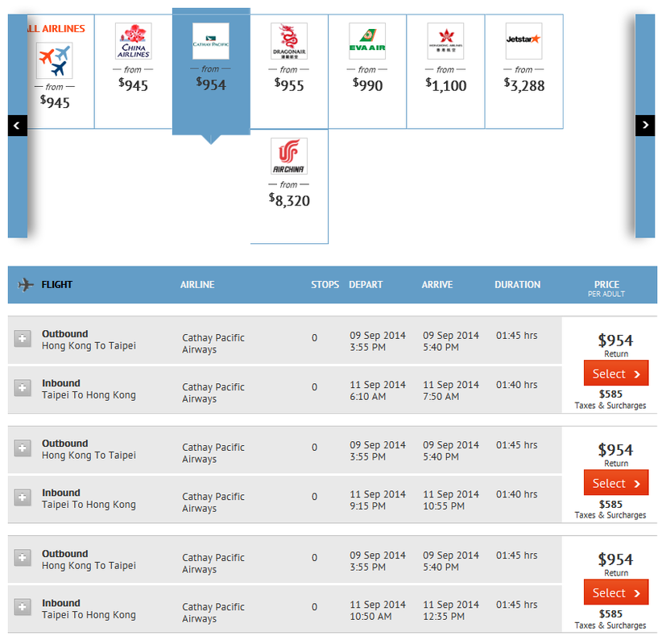Expand the 9:15 PM inbound flight details
The width and height of the screenshot is (666, 644).
[x=23, y=497]
